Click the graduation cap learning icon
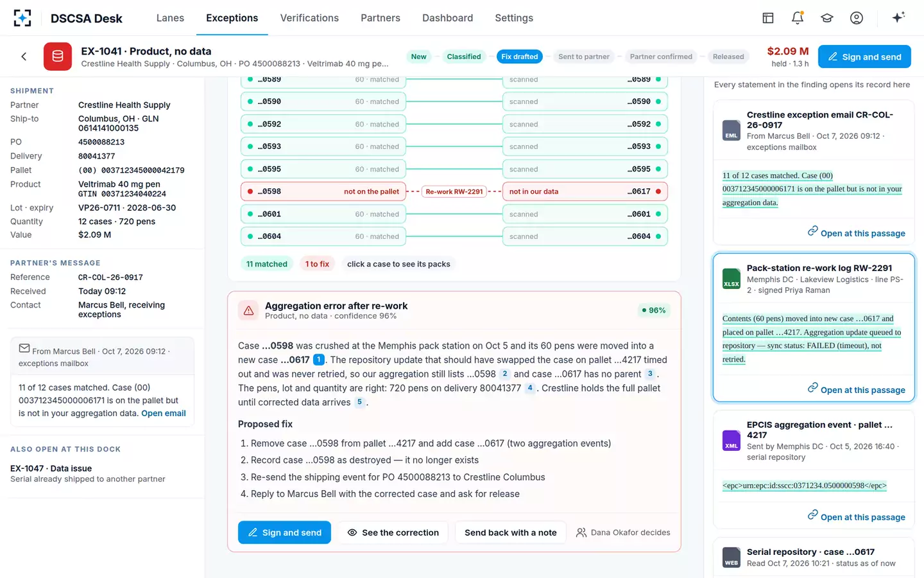 (827, 18)
